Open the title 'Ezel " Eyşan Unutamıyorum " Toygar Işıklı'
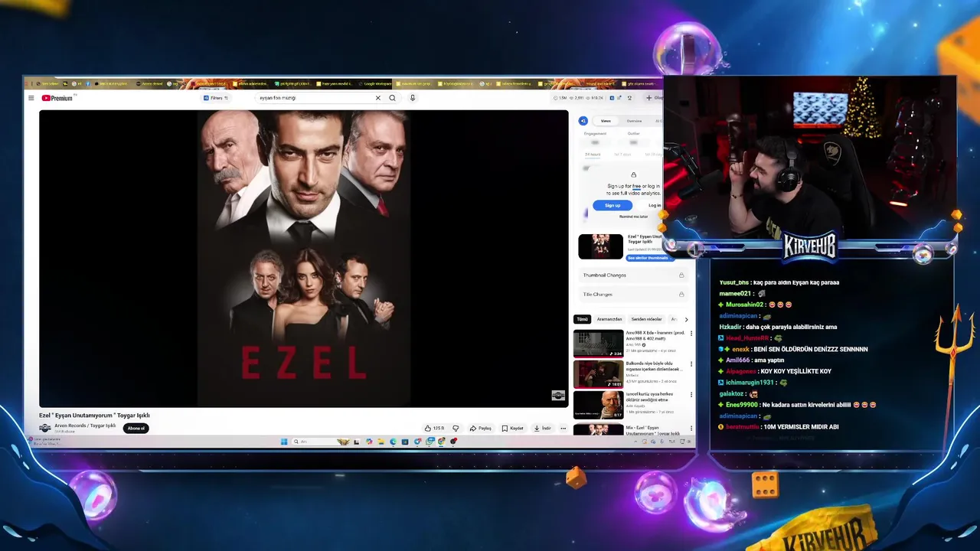The height and width of the screenshot is (551, 980). point(94,416)
